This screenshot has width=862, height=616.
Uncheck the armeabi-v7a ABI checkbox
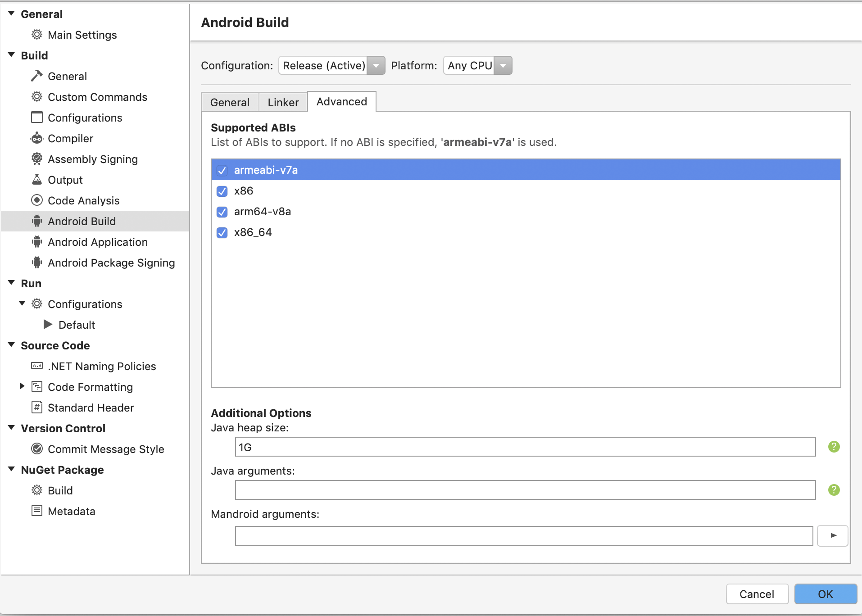pos(222,170)
